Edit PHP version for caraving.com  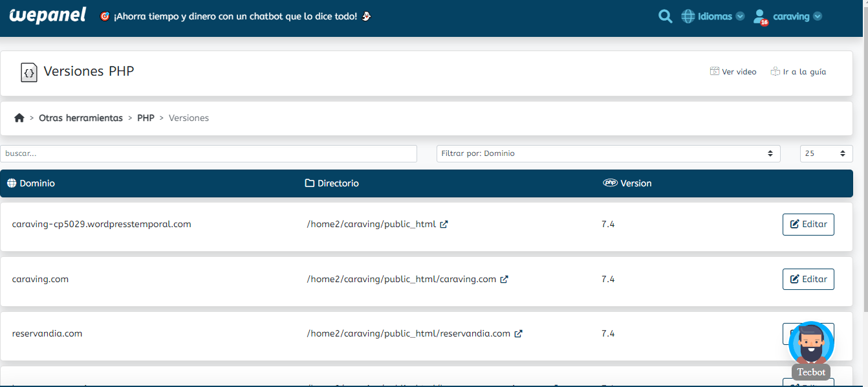[x=808, y=279]
